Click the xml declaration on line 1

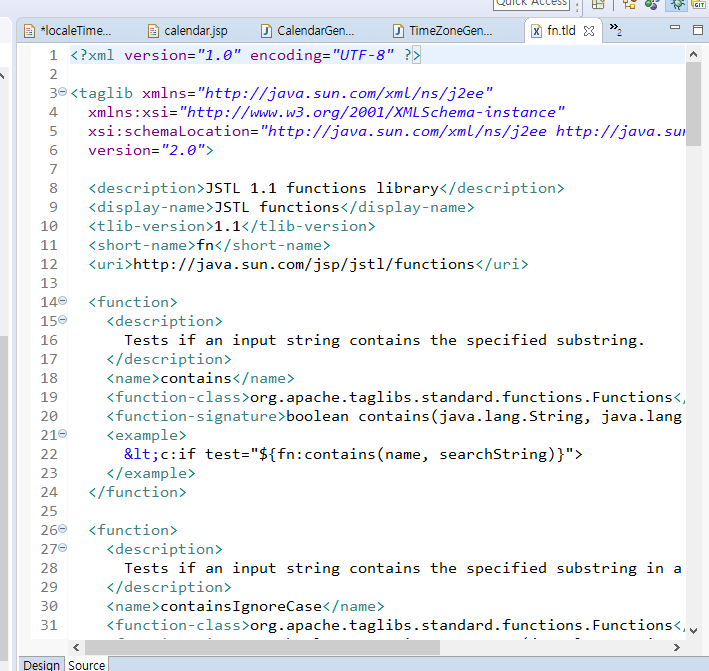pyautogui.click(x=246, y=55)
